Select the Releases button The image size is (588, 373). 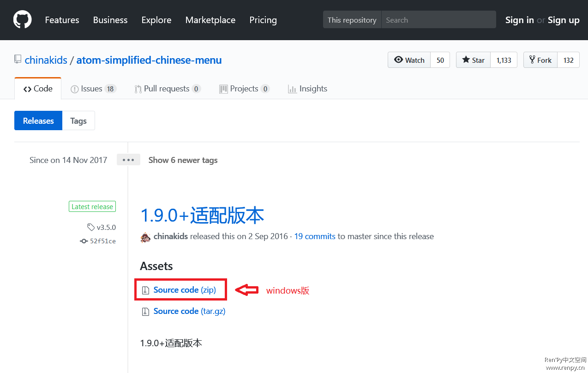38,120
